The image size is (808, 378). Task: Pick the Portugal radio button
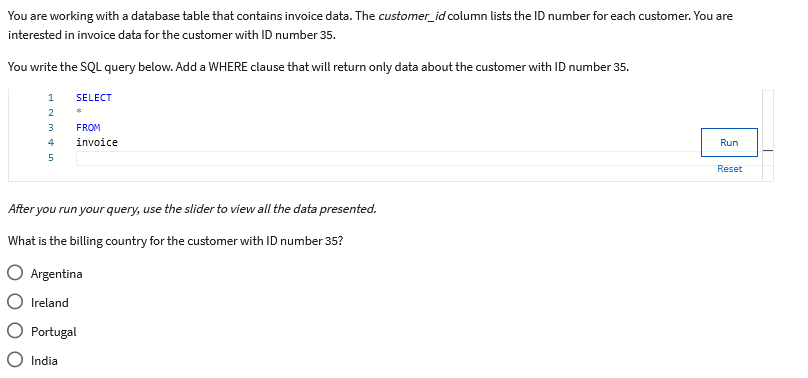point(15,331)
